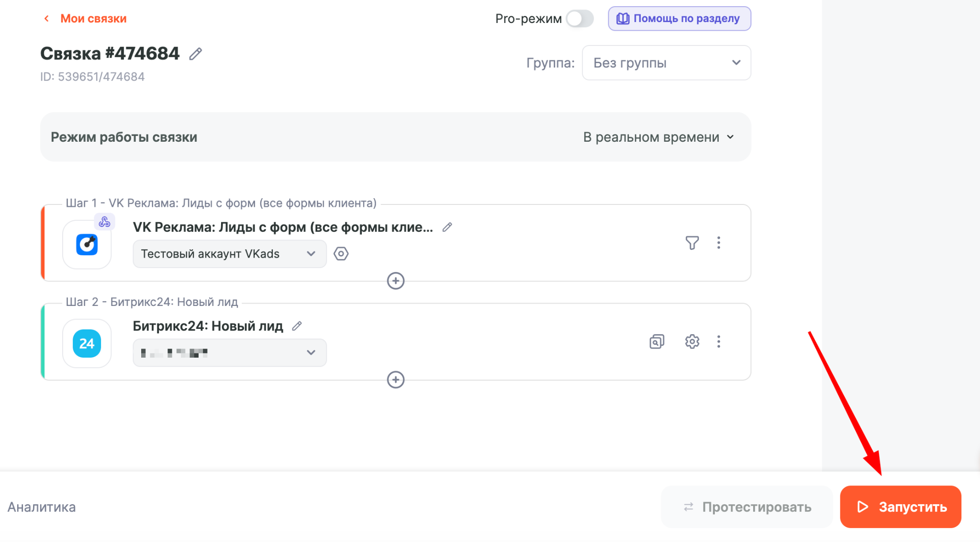The width and height of the screenshot is (980, 542).
Task: Add a step after step 1 with plus
Action: click(x=395, y=281)
